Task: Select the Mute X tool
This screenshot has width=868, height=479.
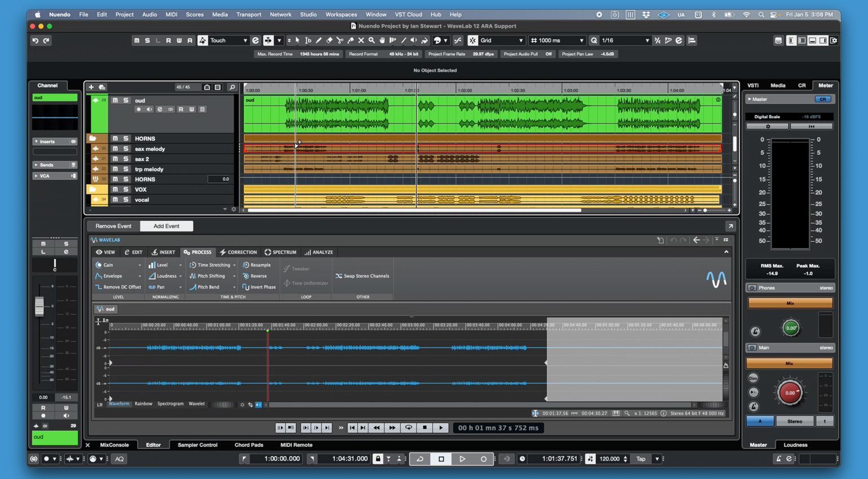Action: pyautogui.click(x=361, y=41)
